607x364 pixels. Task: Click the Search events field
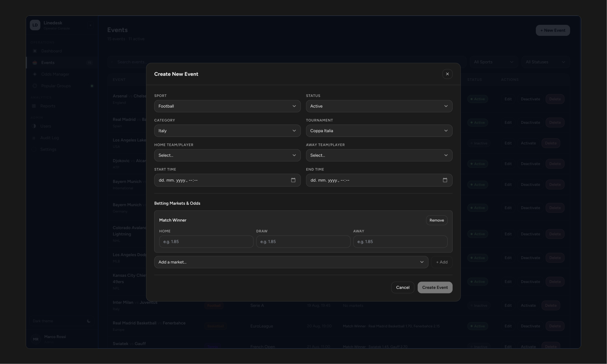click(x=287, y=62)
